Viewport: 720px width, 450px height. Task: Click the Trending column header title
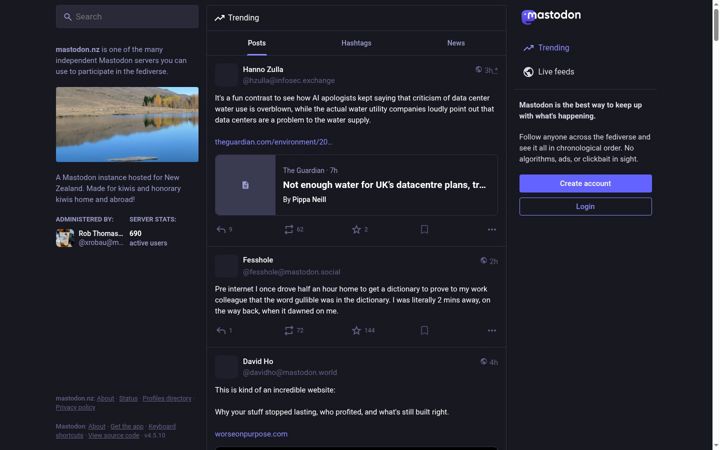tap(243, 18)
